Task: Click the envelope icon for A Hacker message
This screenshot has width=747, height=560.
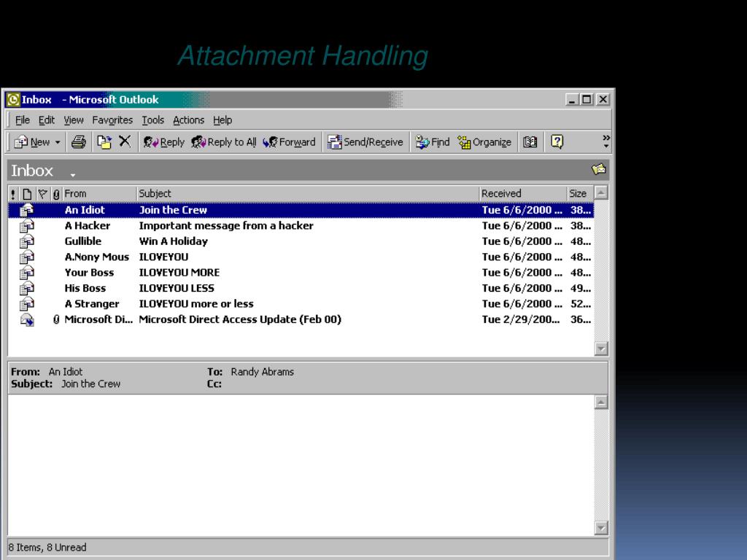Action: pyautogui.click(x=27, y=226)
